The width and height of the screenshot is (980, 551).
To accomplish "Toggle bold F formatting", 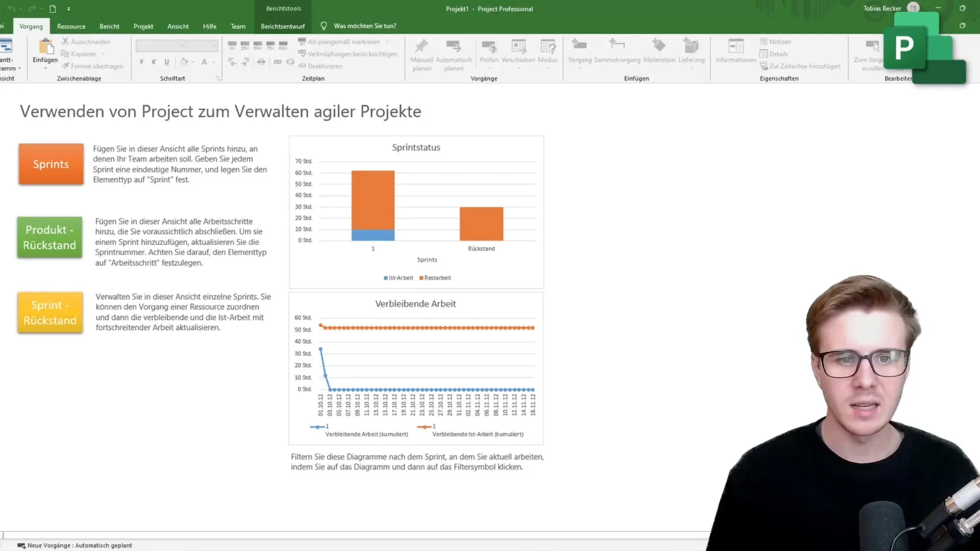I will click(x=141, y=62).
